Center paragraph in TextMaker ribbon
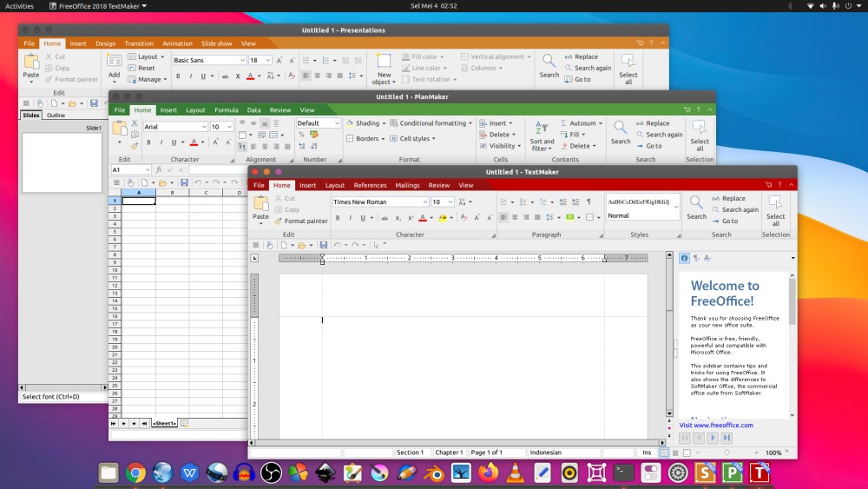Viewport: 868px width, 489px height. click(x=515, y=217)
